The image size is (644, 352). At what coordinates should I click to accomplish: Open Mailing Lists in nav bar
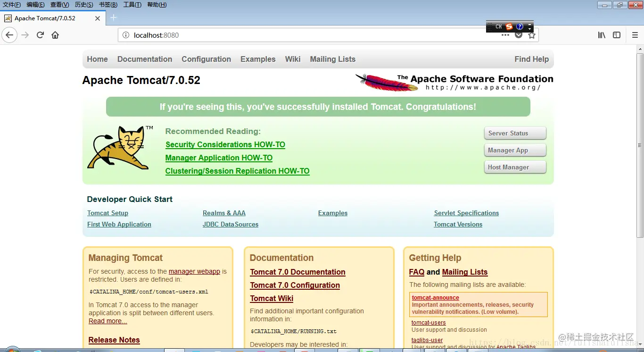333,59
